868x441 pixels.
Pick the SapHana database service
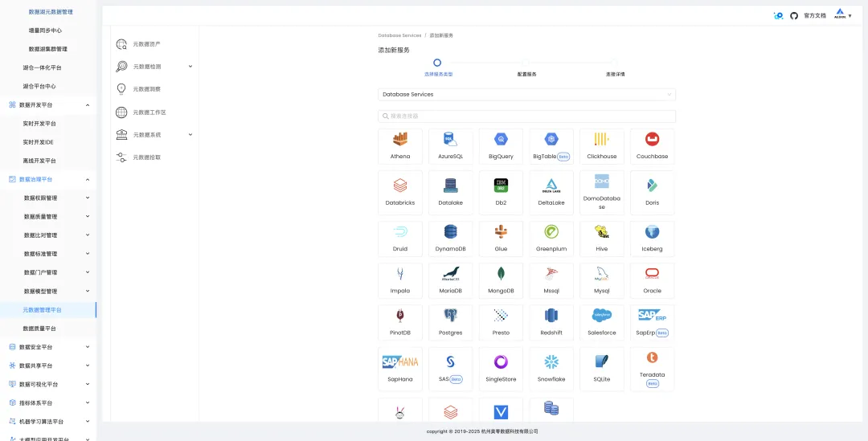point(400,370)
